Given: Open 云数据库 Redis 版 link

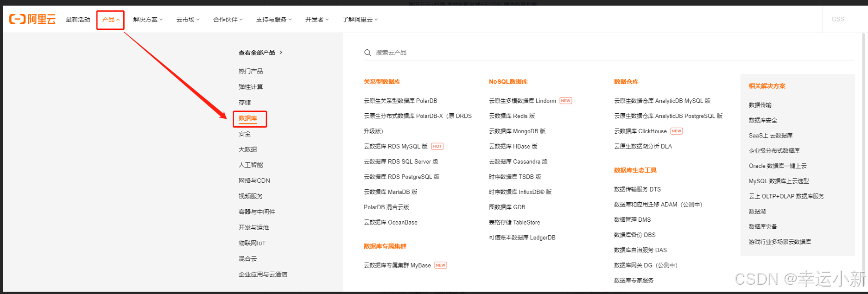Looking at the screenshot, I should pyautogui.click(x=512, y=116).
